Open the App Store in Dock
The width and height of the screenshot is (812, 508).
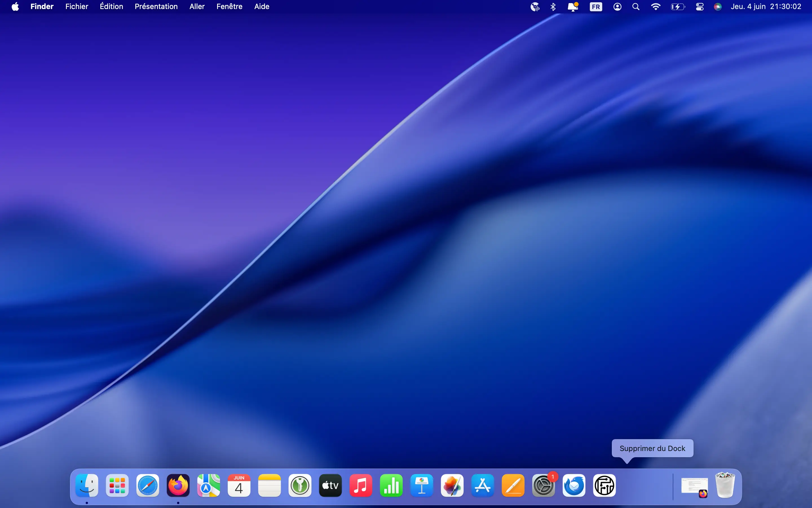point(482,485)
